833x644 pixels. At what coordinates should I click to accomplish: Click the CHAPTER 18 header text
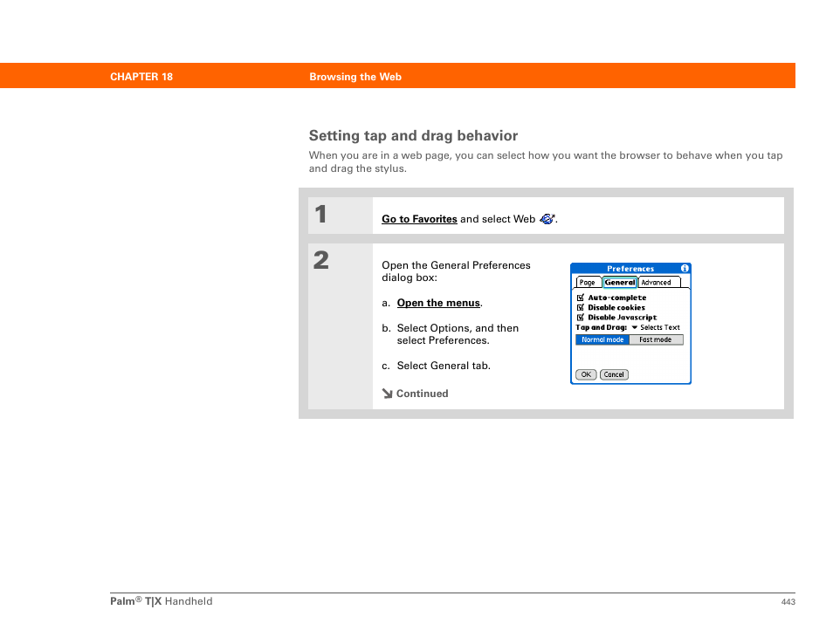coord(141,77)
